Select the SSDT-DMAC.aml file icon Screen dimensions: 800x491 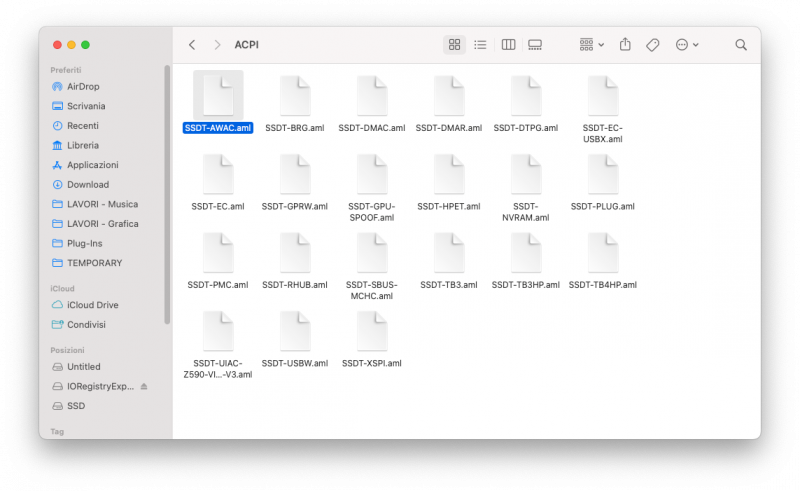pyautogui.click(x=372, y=95)
